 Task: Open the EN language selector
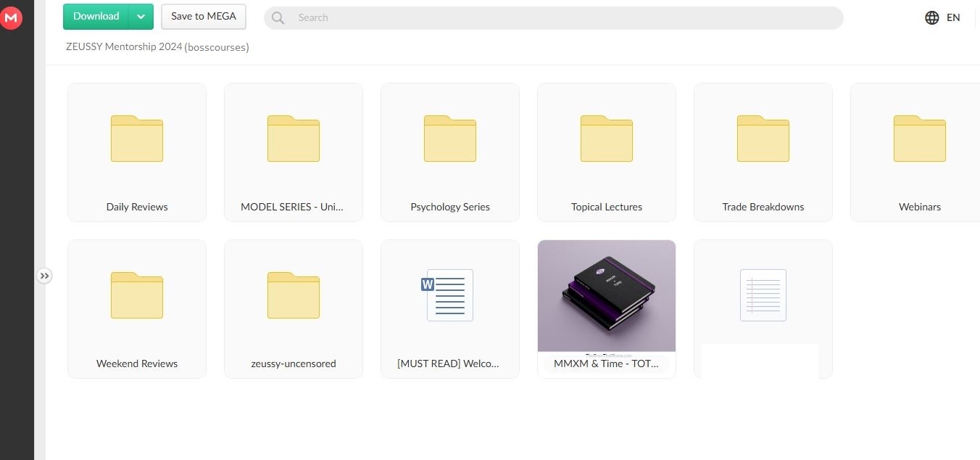[x=942, y=17]
